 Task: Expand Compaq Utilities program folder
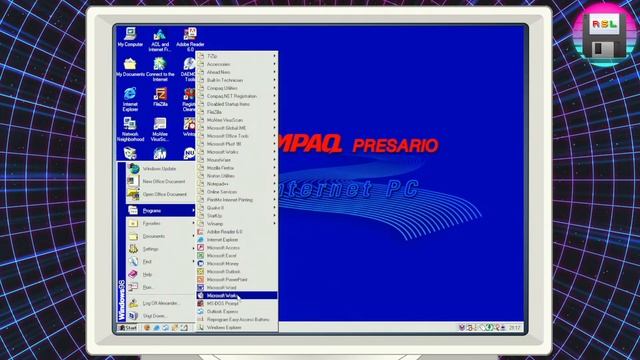pos(237,88)
